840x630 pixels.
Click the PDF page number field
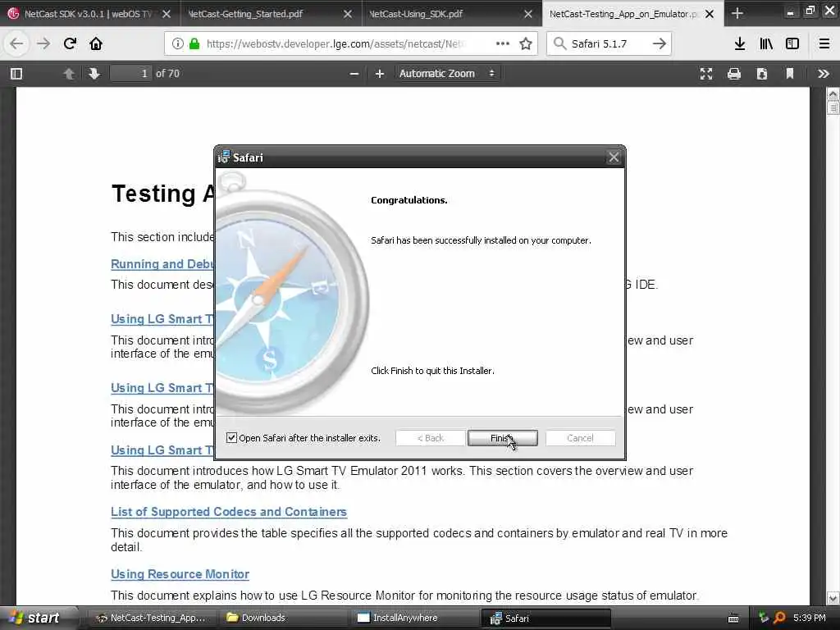point(130,73)
